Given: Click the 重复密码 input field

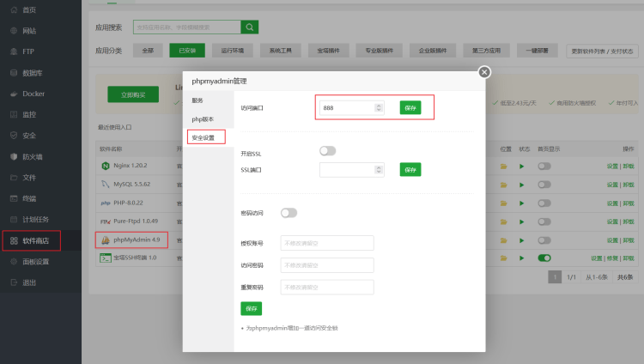Looking at the screenshot, I should pyautogui.click(x=327, y=288).
